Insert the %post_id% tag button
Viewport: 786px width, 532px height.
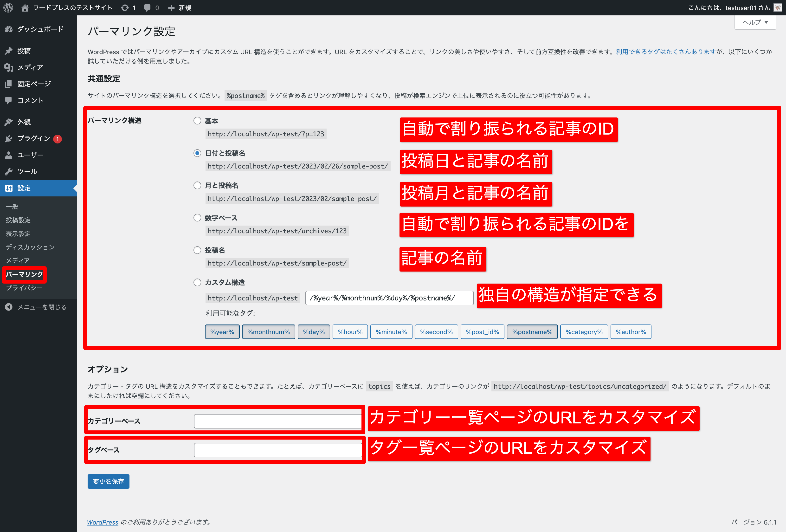483,332
